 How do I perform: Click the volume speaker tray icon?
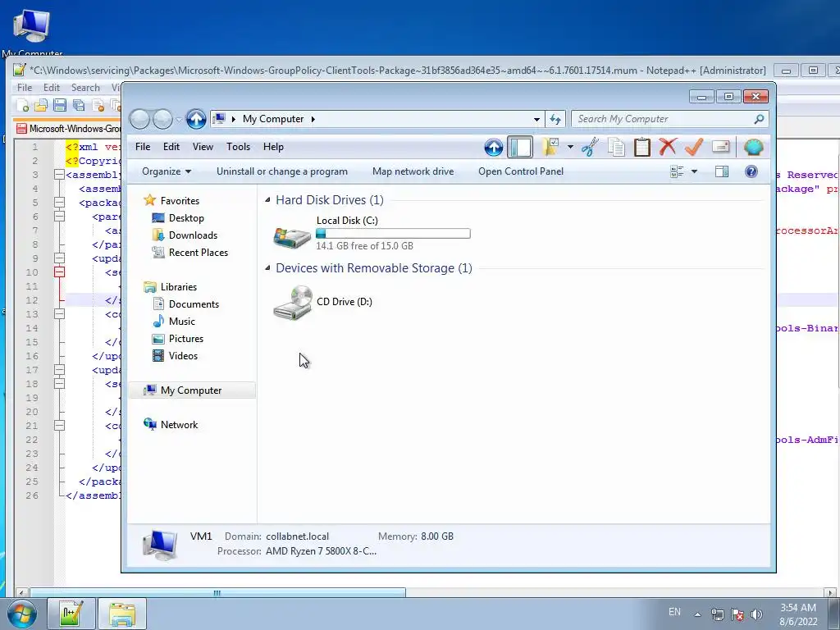click(x=756, y=614)
